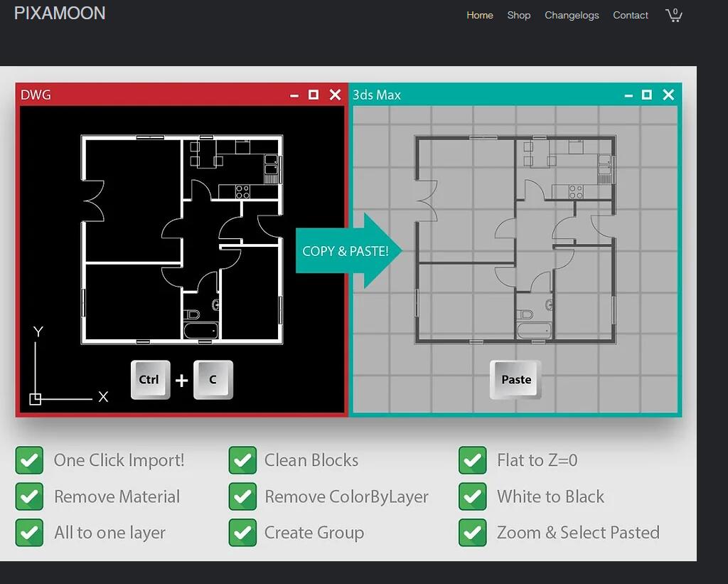Click the 3ds Max window title text
This screenshot has width=728, height=584.
[x=377, y=95]
